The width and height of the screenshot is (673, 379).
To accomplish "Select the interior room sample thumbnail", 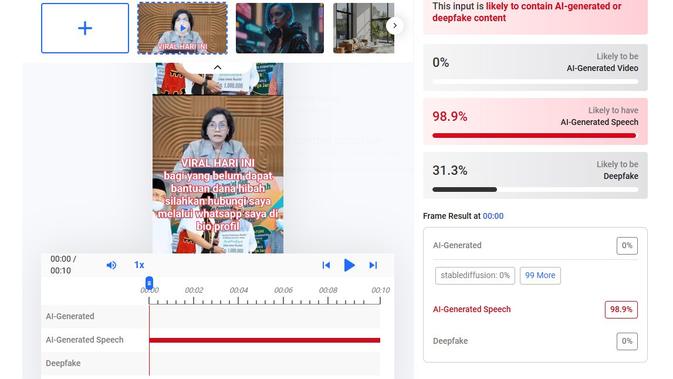I will (x=364, y=28).
